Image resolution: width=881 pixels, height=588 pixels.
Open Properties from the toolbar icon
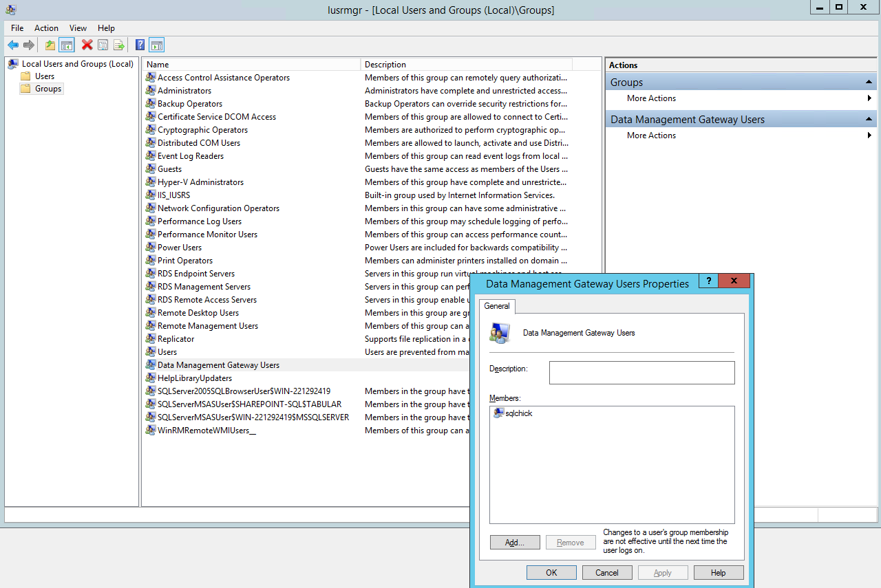(x=103, y=45)
